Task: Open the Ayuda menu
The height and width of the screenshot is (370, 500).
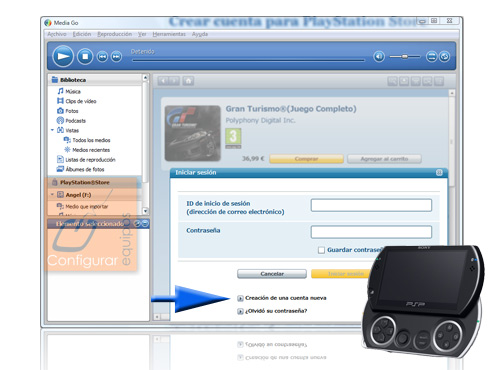Action: (x=200, y=34)
